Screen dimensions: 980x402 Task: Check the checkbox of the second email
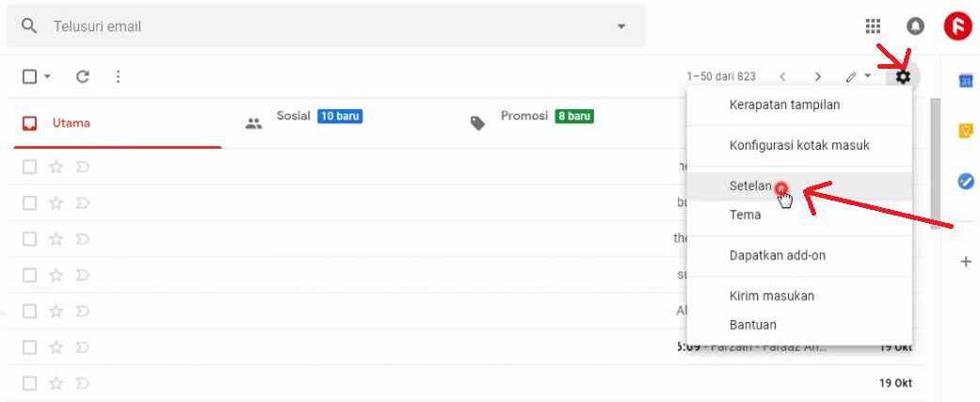click(x=30, y=202)
